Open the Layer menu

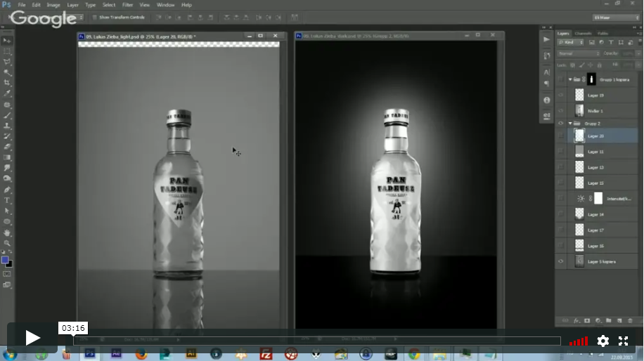[72, 5]
